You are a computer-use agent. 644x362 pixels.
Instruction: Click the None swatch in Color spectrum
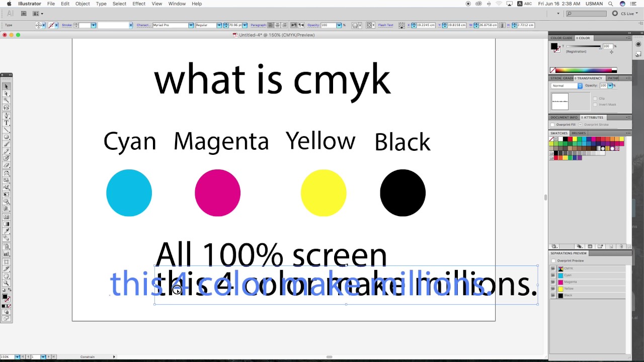(x=553, y=70)
